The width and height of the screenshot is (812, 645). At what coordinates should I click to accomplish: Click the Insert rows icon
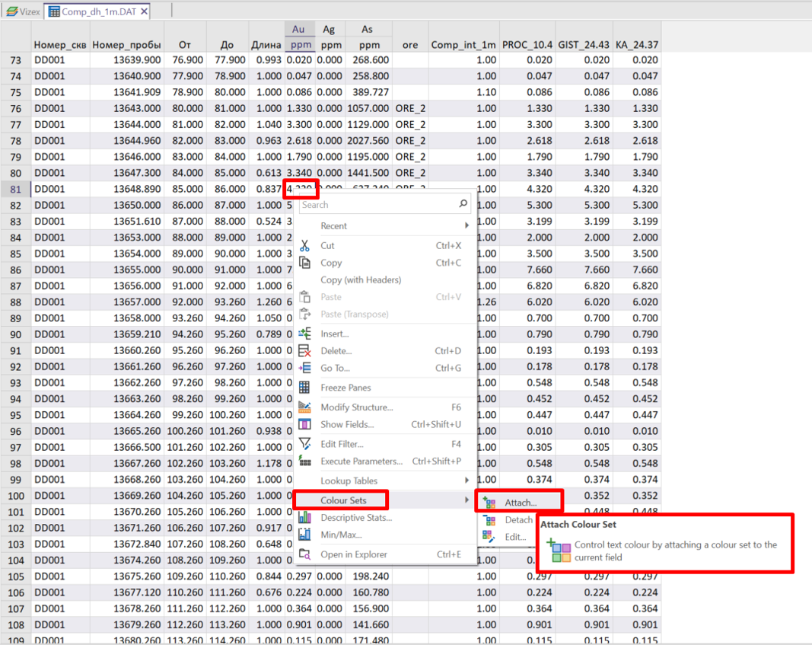point(305,334)
